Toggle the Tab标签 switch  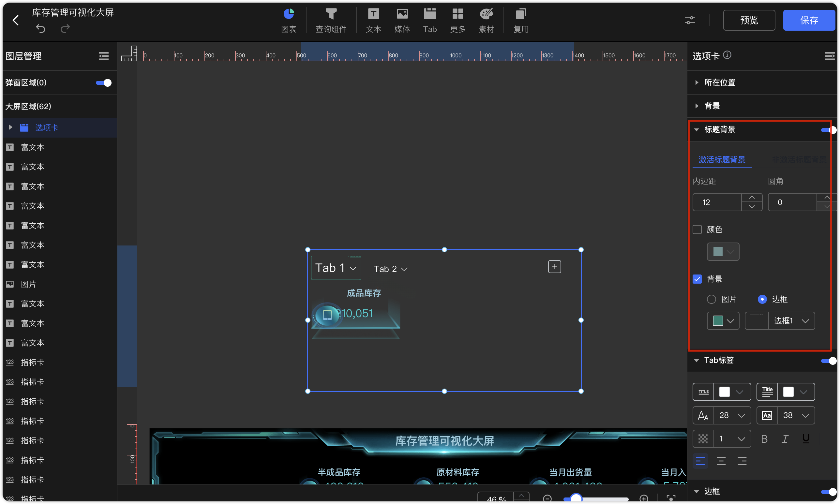[829, 361]
